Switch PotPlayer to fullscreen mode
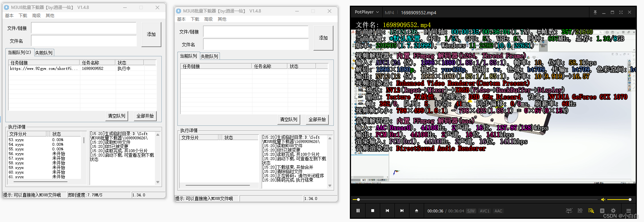 click(x=621, y=12)
